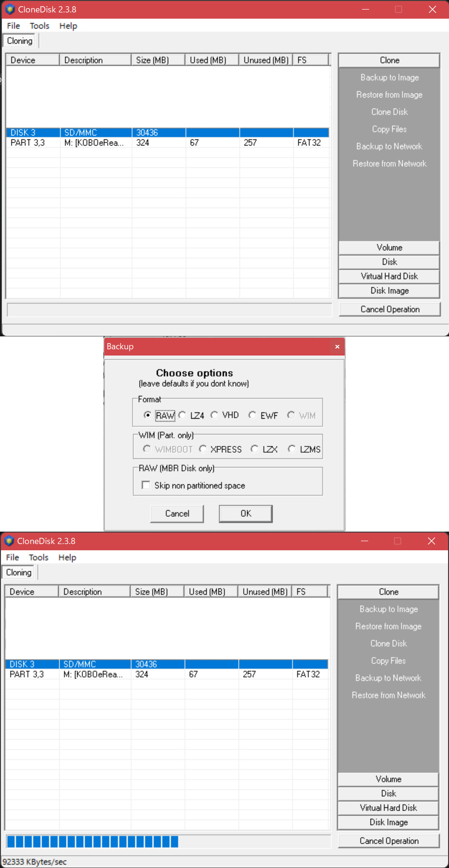Click Copy Files in the window with running progress
Screen dimensions: 449x868
point(388,661)
